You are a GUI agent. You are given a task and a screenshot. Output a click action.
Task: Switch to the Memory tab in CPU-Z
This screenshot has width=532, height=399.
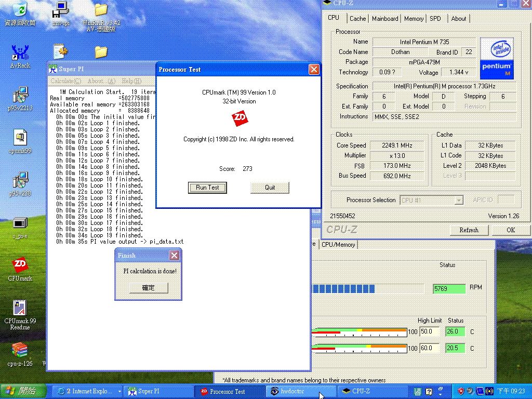pos(414,19)
